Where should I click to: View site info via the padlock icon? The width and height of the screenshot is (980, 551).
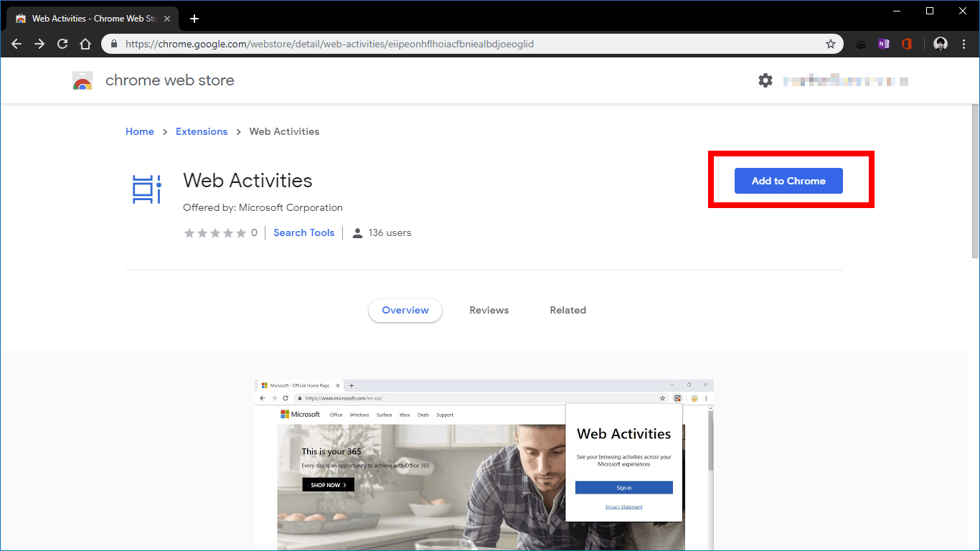[x=114, y=44]
